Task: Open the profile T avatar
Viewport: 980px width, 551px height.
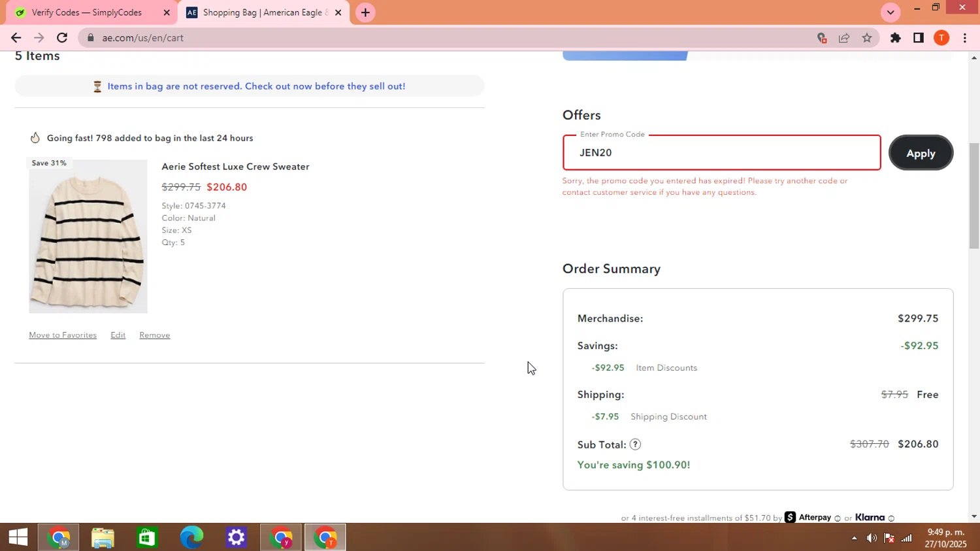Action: click(941, 38)
